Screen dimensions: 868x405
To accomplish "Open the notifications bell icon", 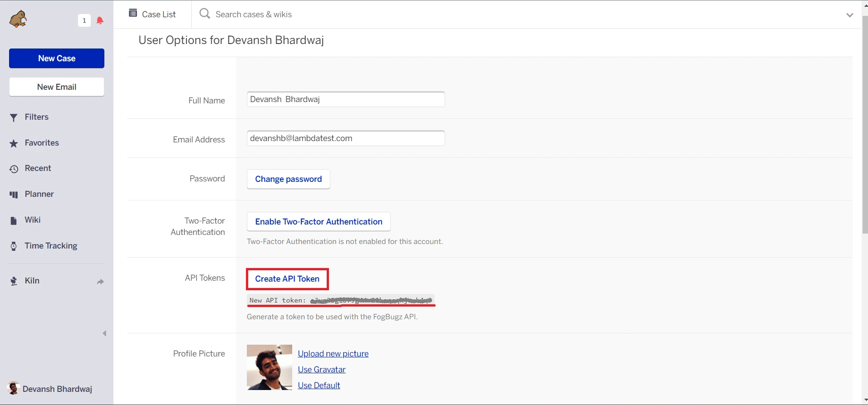I will pyautogui.click(x=100, y=20).
